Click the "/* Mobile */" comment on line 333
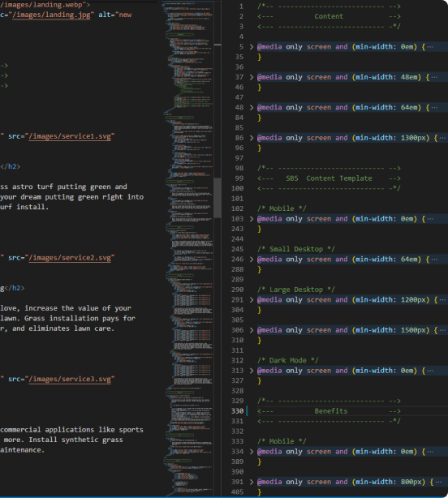 pos(282,441)
